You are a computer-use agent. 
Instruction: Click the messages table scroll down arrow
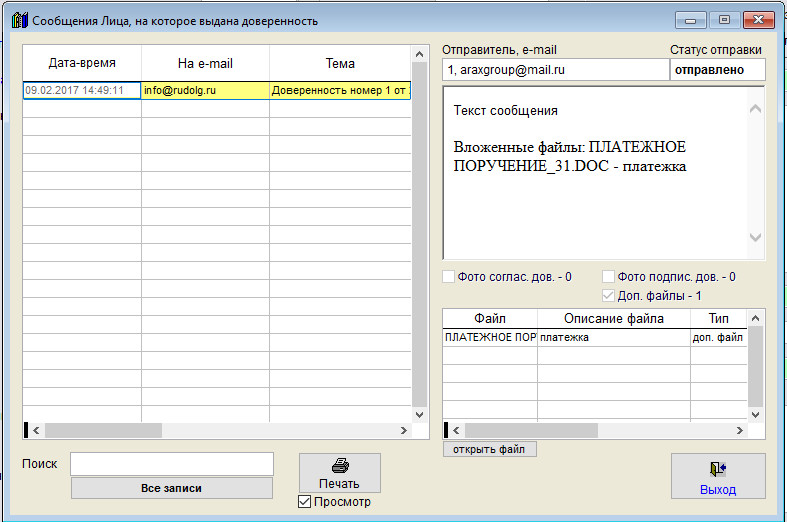(420, 415)
